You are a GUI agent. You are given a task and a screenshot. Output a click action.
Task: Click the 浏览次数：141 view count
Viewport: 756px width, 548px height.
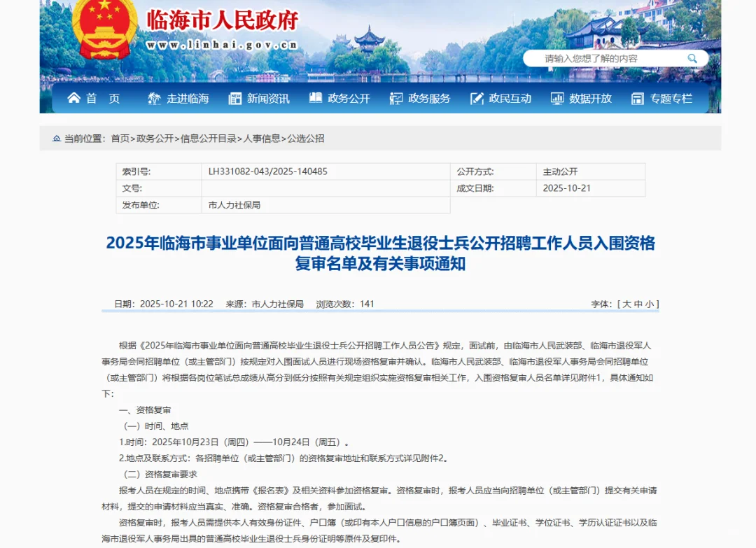345,304
